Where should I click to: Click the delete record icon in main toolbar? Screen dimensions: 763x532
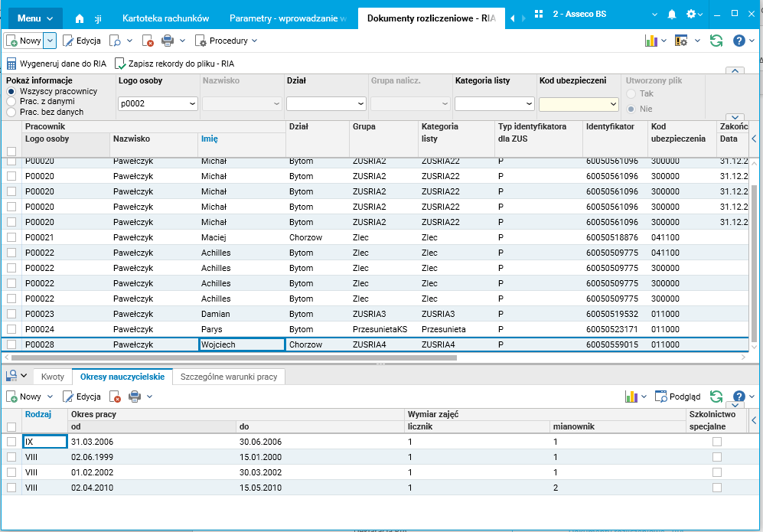147,41
